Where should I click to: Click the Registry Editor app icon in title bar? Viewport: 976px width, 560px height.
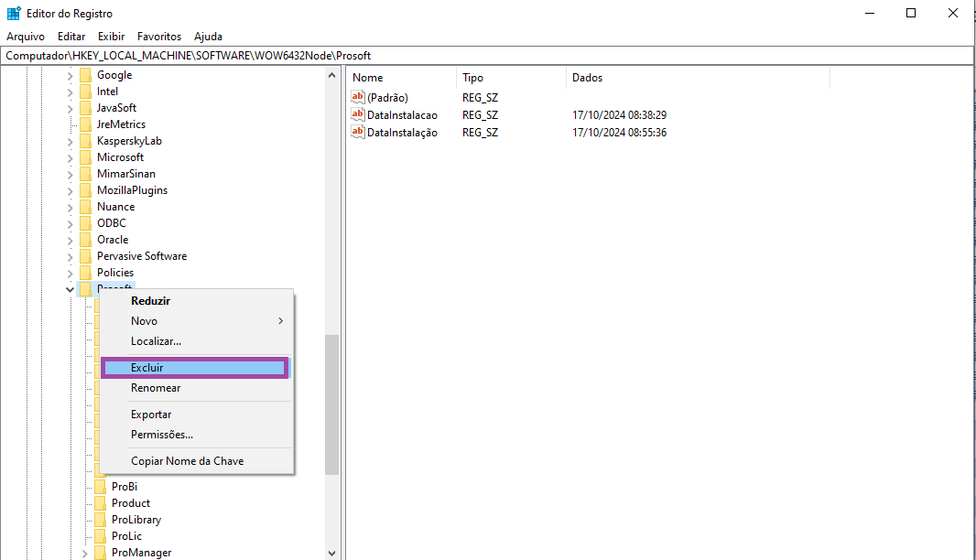(14, 13)
